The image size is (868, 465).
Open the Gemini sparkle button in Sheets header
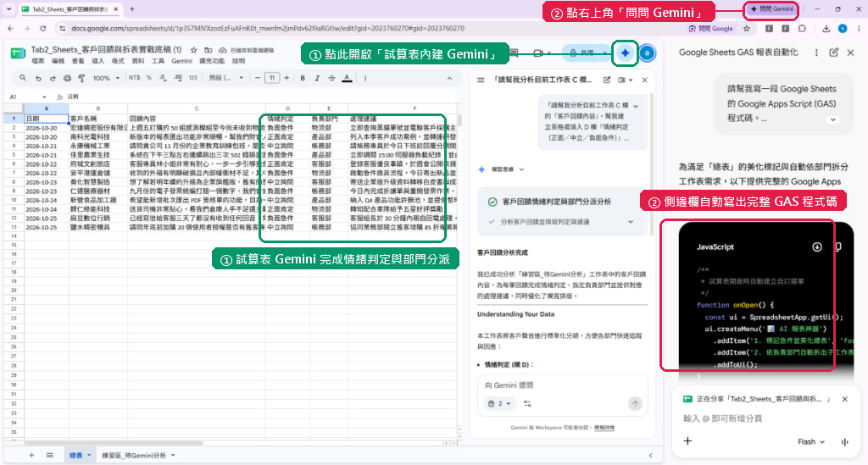pos(625,53)
